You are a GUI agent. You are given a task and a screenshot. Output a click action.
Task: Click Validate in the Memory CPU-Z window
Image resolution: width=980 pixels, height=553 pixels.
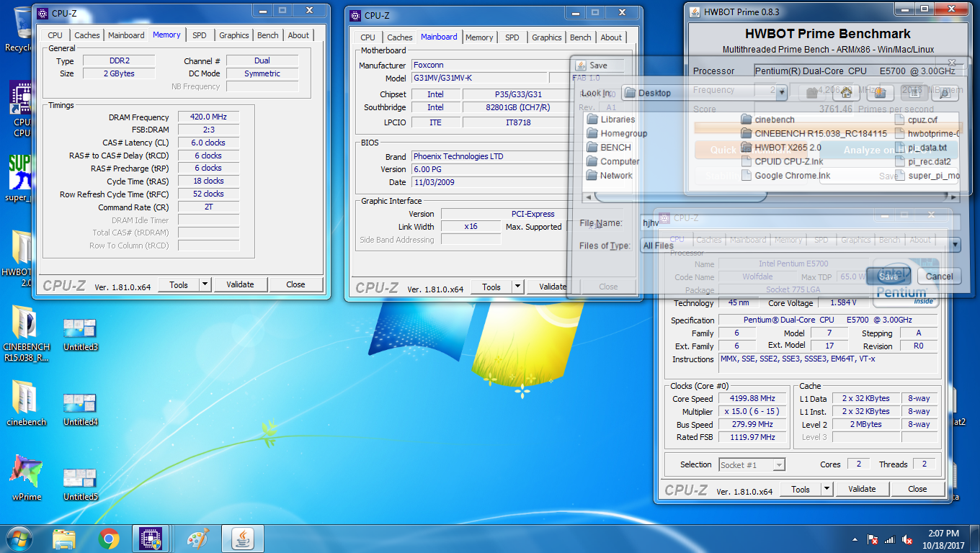coord(240,284)
